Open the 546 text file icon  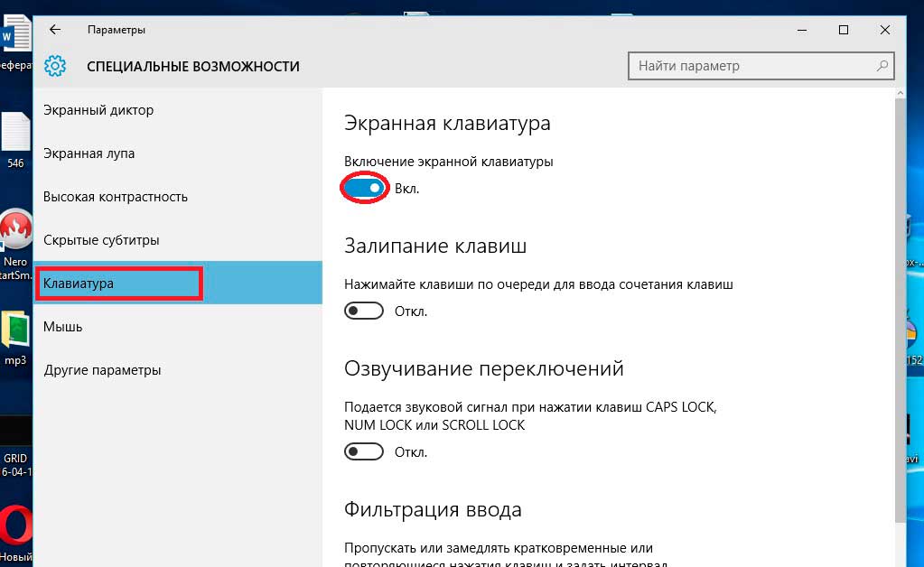[x=15, y=134]
